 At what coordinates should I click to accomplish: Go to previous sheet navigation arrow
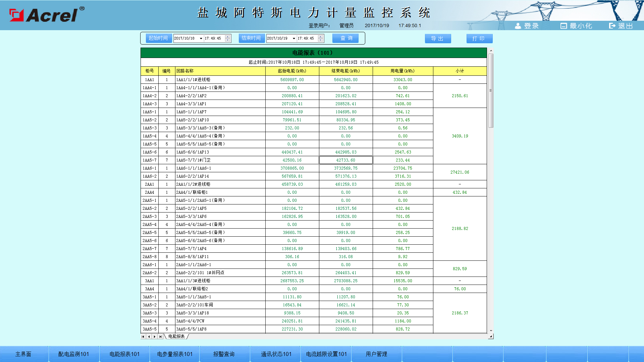pos(149,337)
